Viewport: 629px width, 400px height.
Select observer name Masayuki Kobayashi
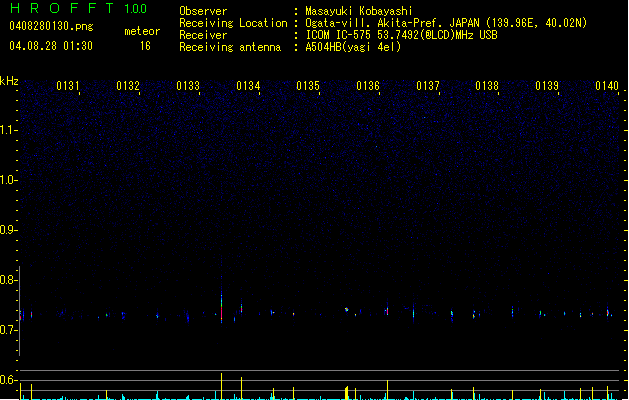tap(359, 11)
